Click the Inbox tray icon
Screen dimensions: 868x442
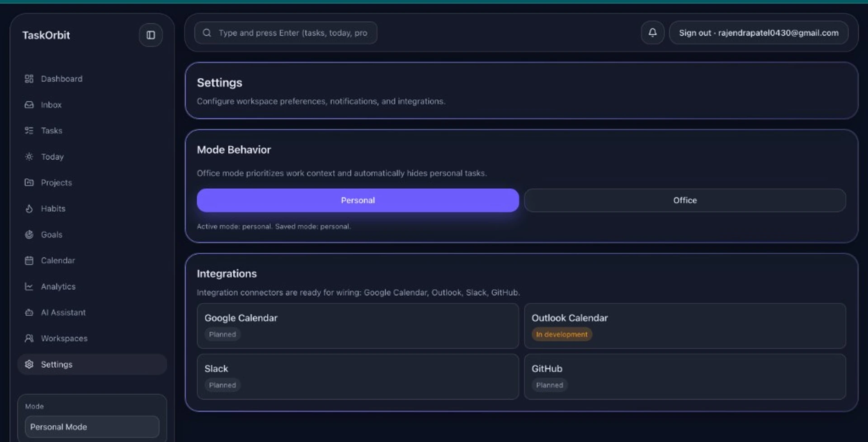(x=29, y=105)
